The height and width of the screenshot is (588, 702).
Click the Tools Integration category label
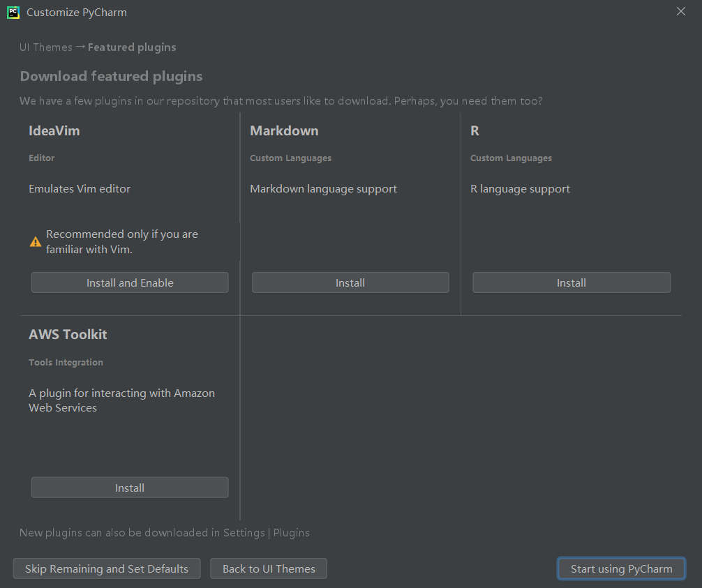(66, 363)
